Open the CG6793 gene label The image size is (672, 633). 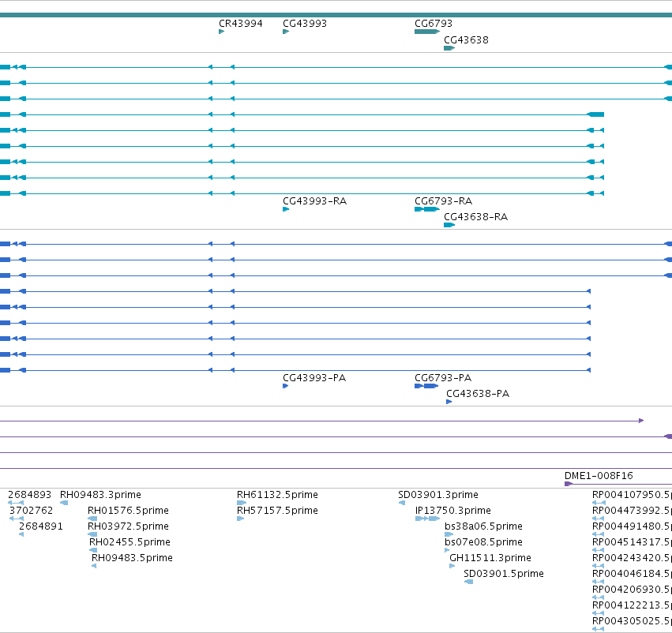[434, 24]
